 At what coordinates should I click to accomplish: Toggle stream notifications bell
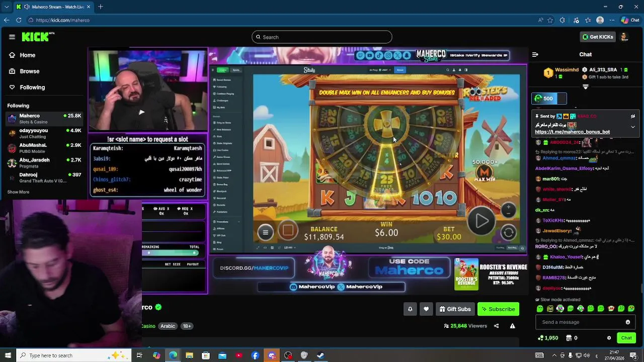(x=410, y=309)
